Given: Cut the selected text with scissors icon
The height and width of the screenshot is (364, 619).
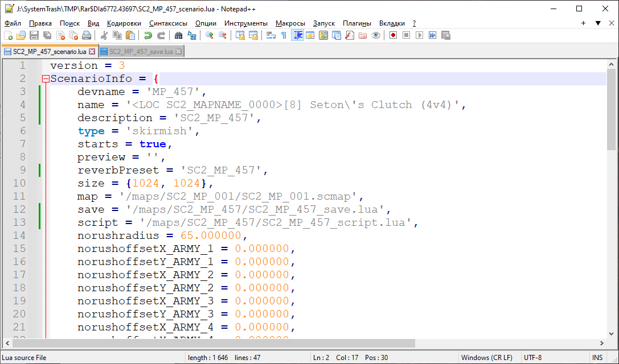Looking at the screenshot, I should click(x=104, y=35).
